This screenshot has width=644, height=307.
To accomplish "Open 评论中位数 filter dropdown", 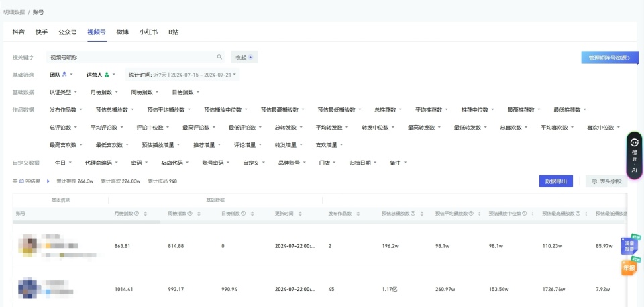I will [x=153, y=127].
